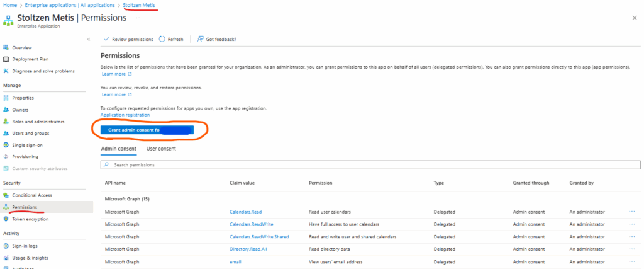The height and width of the screenshot is (269, 644).
Task: Open the Application registration link
Action: pyautogui.click(x=125, y=115)
